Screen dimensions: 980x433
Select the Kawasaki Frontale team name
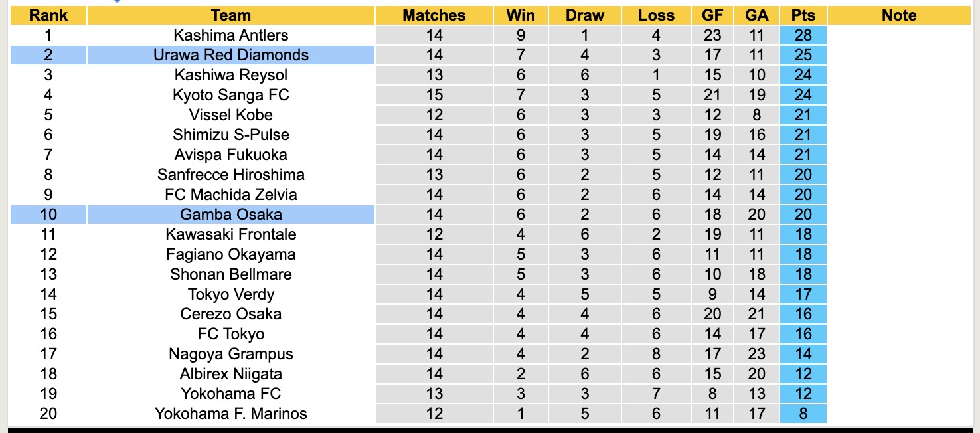click(x=230, y=234)
